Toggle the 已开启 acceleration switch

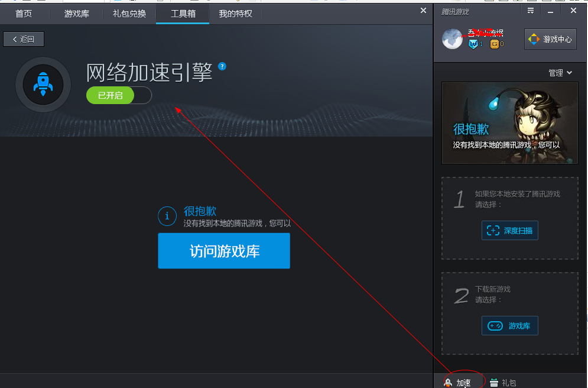[119, 95]
